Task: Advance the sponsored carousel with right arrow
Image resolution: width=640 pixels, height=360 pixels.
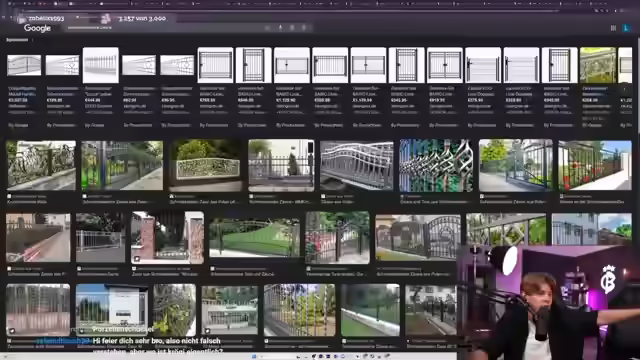Action: pyautogui.click(x=624, y=89)
